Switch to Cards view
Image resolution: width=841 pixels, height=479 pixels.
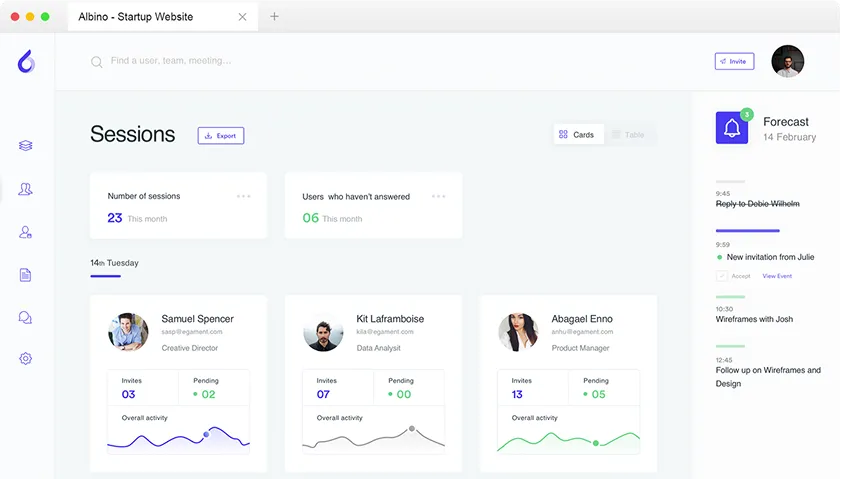click(577, 134)
